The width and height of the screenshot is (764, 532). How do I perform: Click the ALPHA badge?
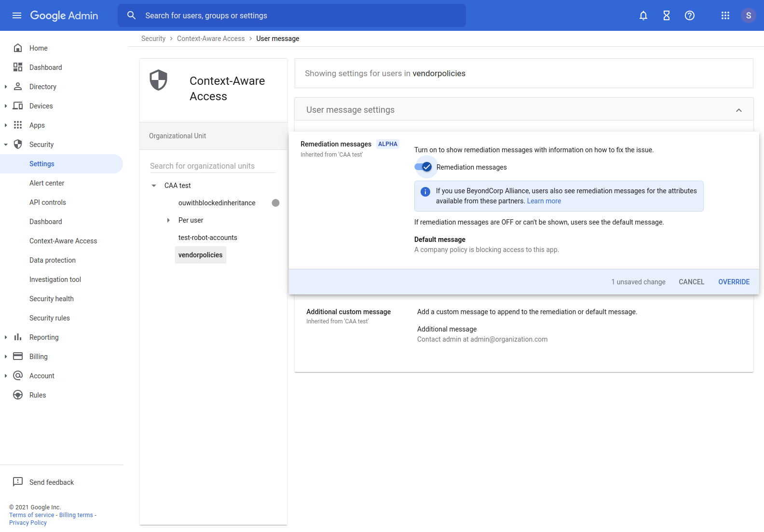[388, 144]
